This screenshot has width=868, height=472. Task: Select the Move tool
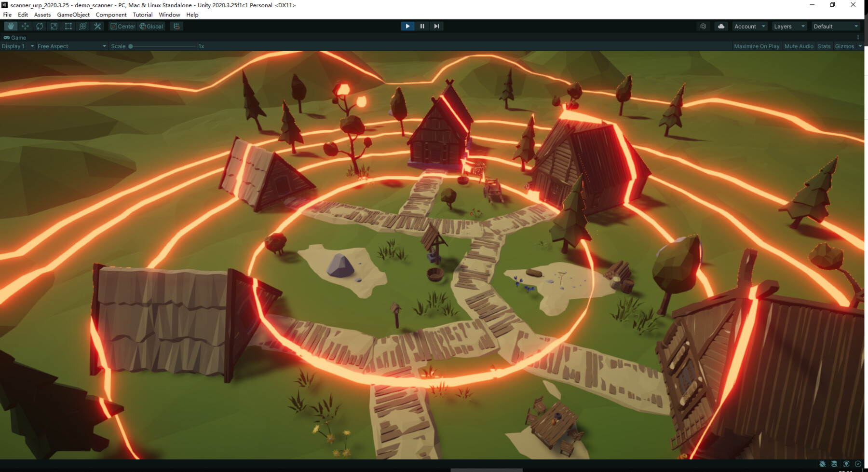pos(25,26)
